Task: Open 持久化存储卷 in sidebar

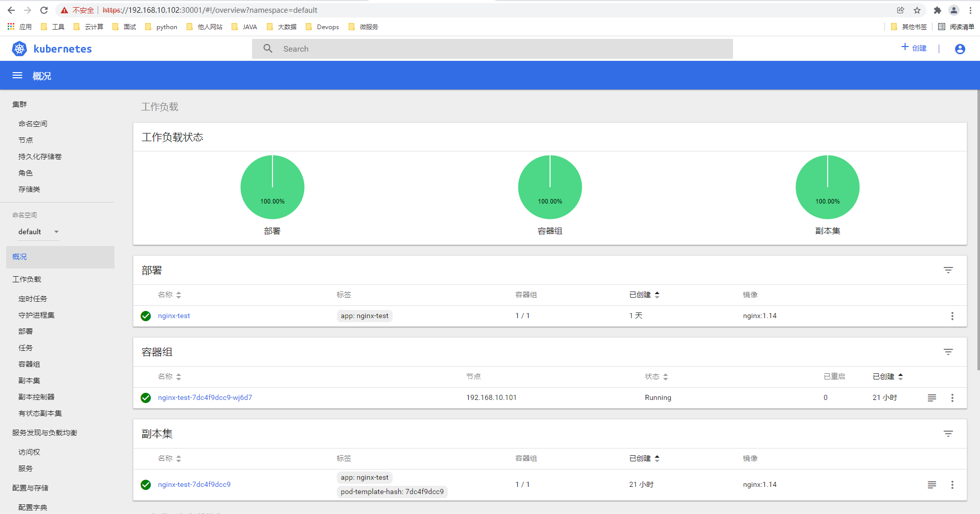Action: click(40, 157)
